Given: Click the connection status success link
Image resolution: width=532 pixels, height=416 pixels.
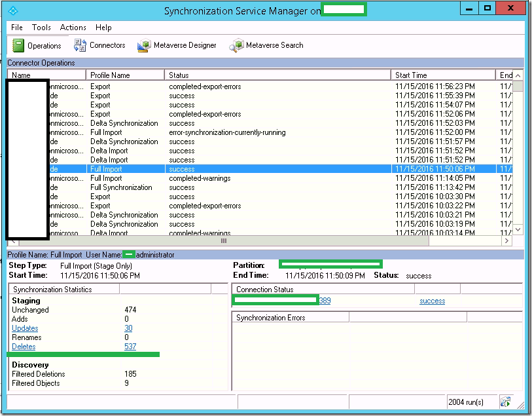Looking at the screenshot, I should tap(433, 301).
